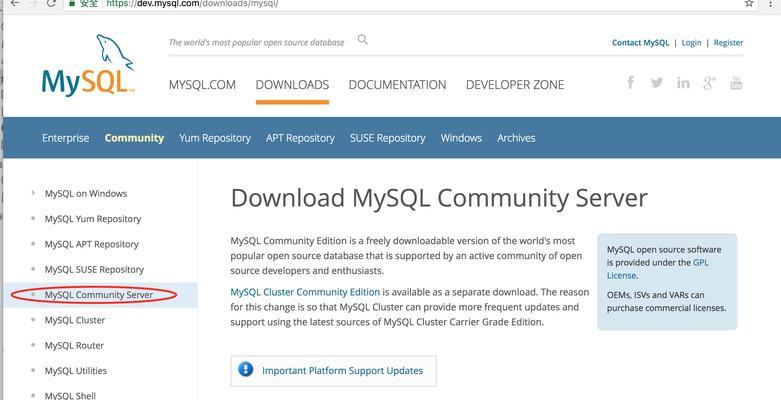781x400 pixels.
Task: Open the Archives tab
Action: [x=516, y=138]
